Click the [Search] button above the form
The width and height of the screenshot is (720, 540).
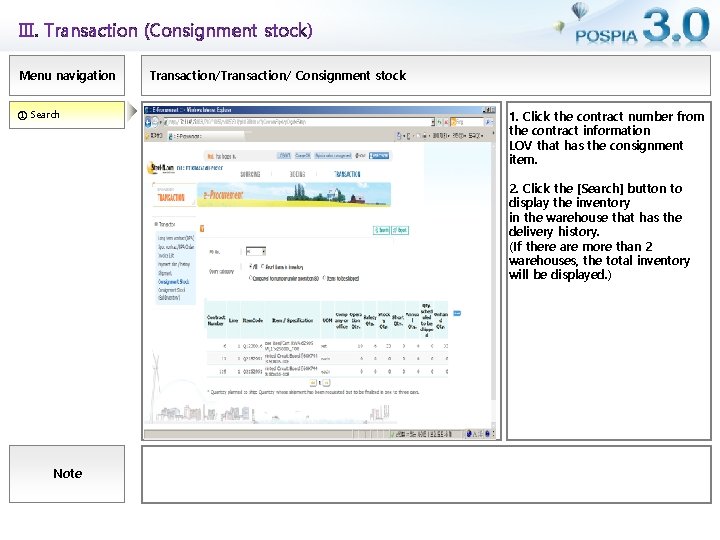coord(382,230)
